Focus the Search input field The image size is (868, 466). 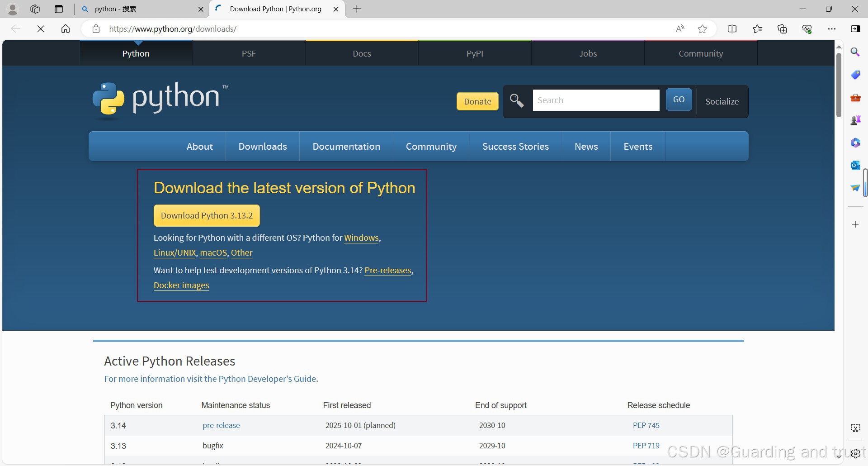tap(596, 100)
